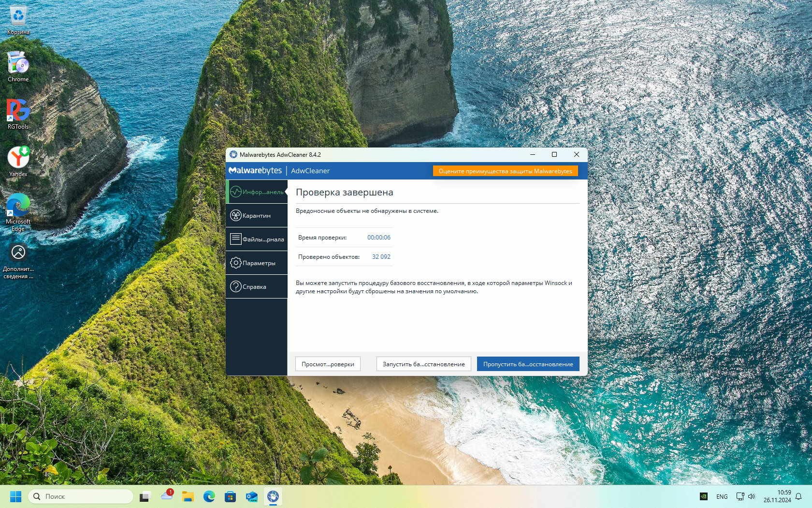Click the Запустить базовое восстановление button
The width and height of the screenshot is (812, 508).
click(x=423, y=364)
